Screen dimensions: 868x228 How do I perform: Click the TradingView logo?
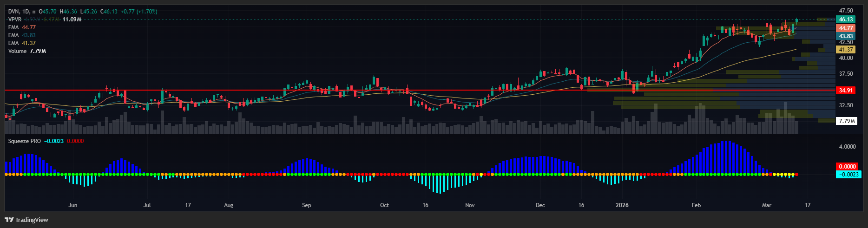pos(26,220)
